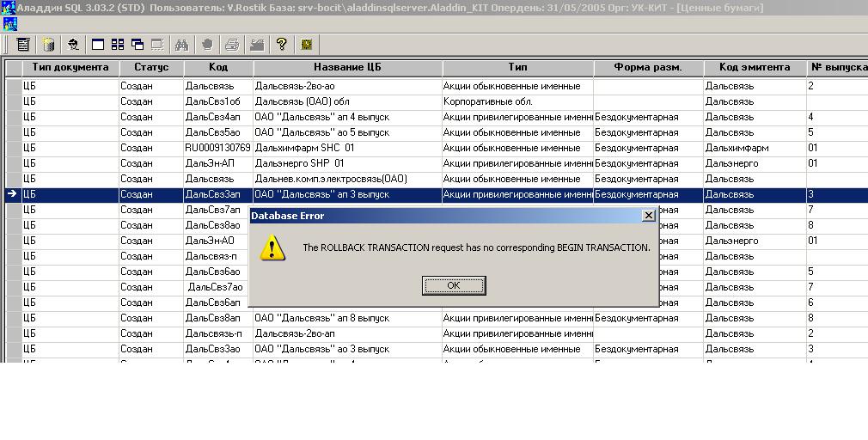Select the 'Дальсвязь-2во-ао' name cell
868x440 pixels.
click(347, 86)
